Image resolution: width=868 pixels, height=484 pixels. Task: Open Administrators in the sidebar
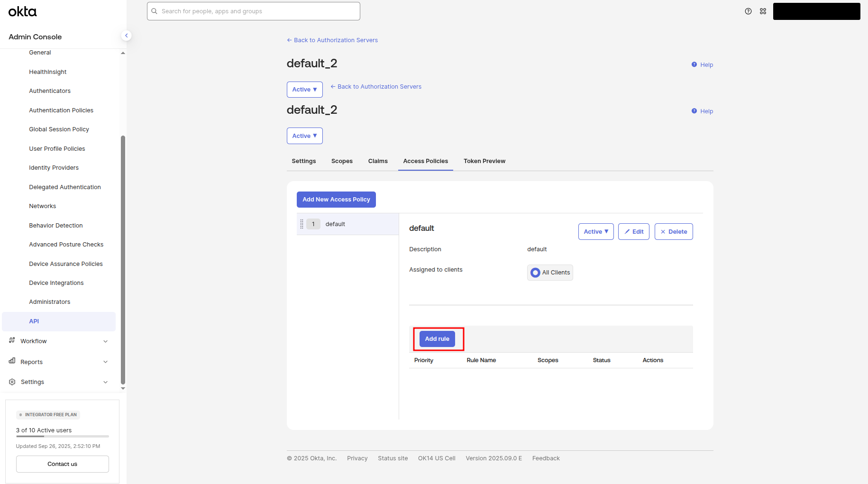pos(50,302)
